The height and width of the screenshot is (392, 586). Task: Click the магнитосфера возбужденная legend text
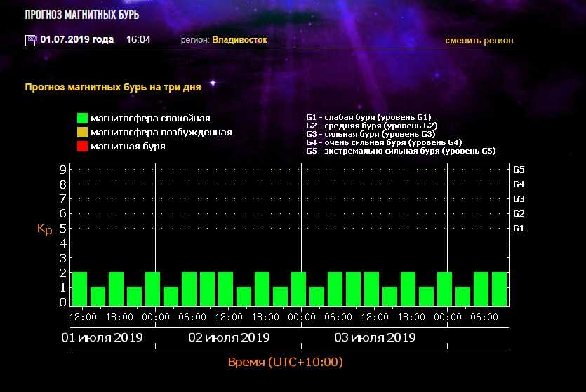(161, 132)
